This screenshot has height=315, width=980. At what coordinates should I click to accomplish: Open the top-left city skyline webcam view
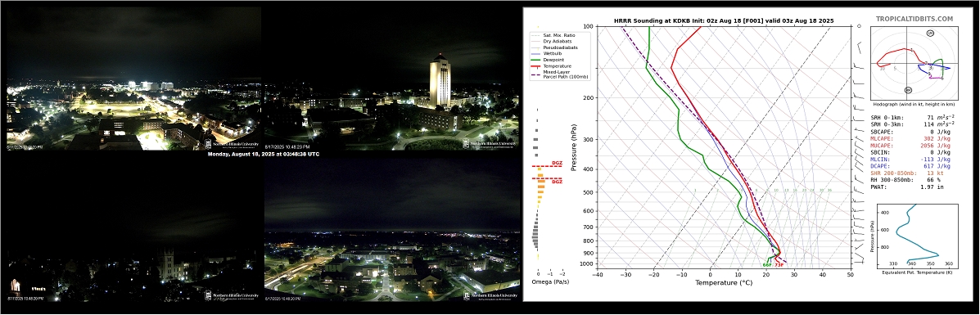pyautogui.click(x=133, y=79)
